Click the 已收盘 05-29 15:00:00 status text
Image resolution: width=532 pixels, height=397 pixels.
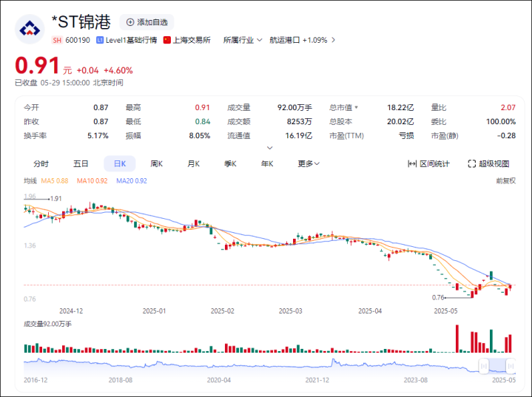point(69,83)
